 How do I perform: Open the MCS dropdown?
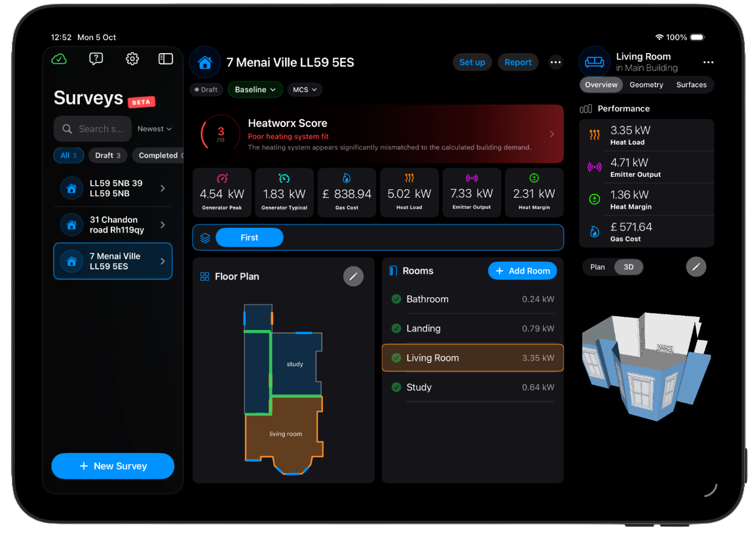(305, 90)
